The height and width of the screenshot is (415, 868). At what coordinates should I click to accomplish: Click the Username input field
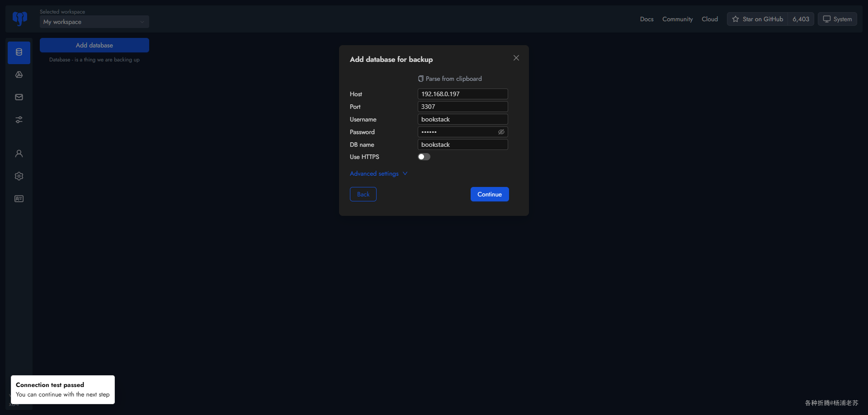click(x=463, y=119)
